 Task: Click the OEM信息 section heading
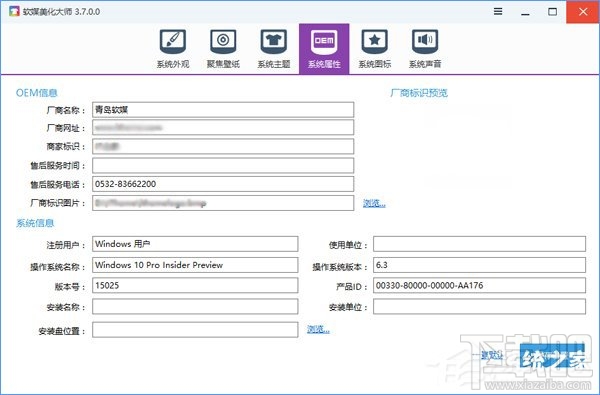[36, 93]
